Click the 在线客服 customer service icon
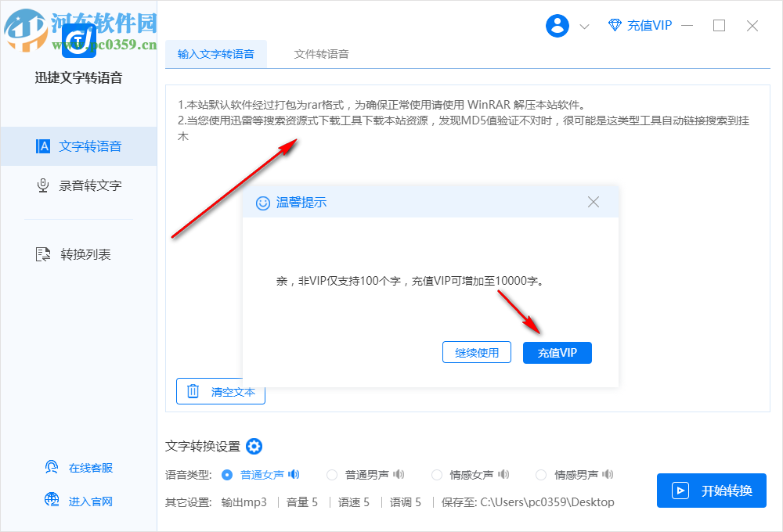 pos(51,466)
